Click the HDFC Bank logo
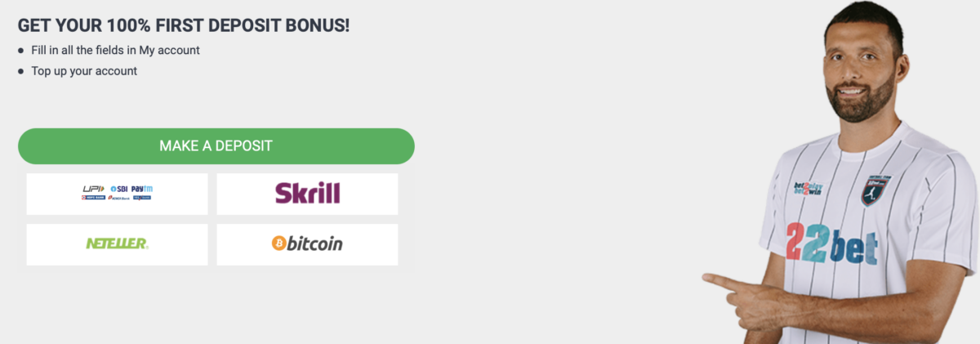 coord(93,198)
